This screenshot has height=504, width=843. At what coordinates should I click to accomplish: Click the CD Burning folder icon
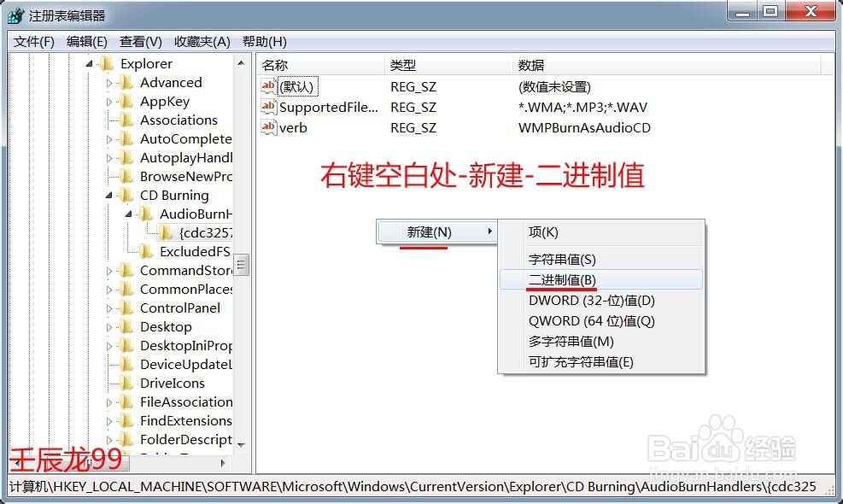coord(126,196)
